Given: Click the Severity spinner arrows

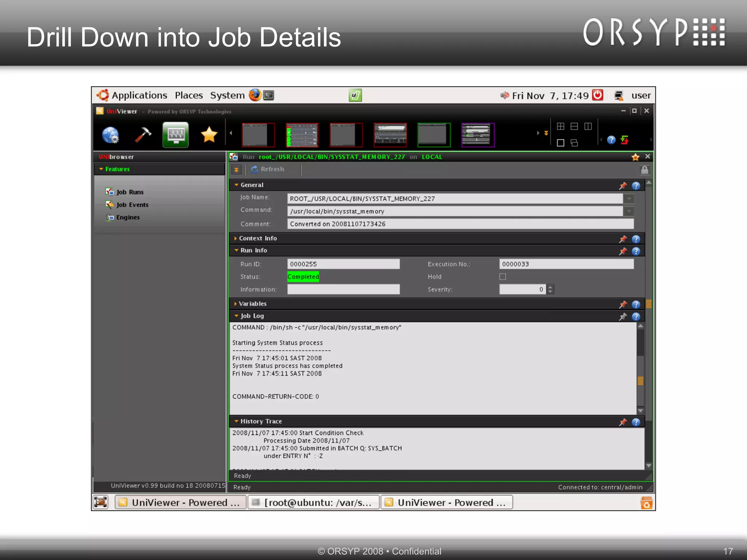Looking at the screenshot, I should click(x=550, y=289).
